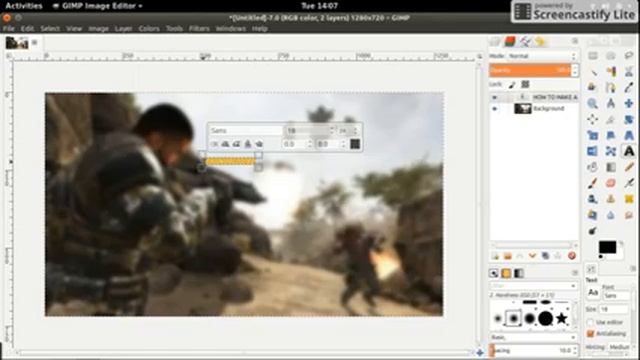This screenshot has height=360, width=640.
Task: Select the Shear tool
Action: [x=611, y=135]
